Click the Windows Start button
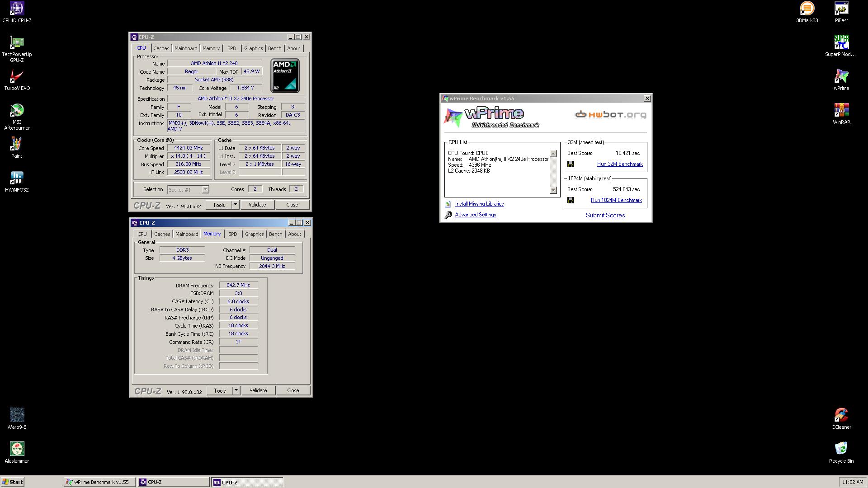 click(13, 482)
